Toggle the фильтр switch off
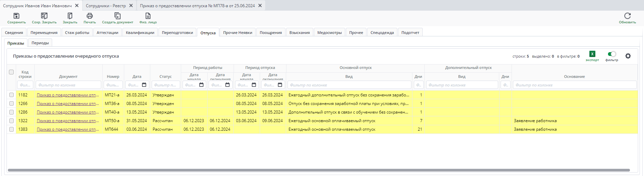 click(x=612, y=54)
